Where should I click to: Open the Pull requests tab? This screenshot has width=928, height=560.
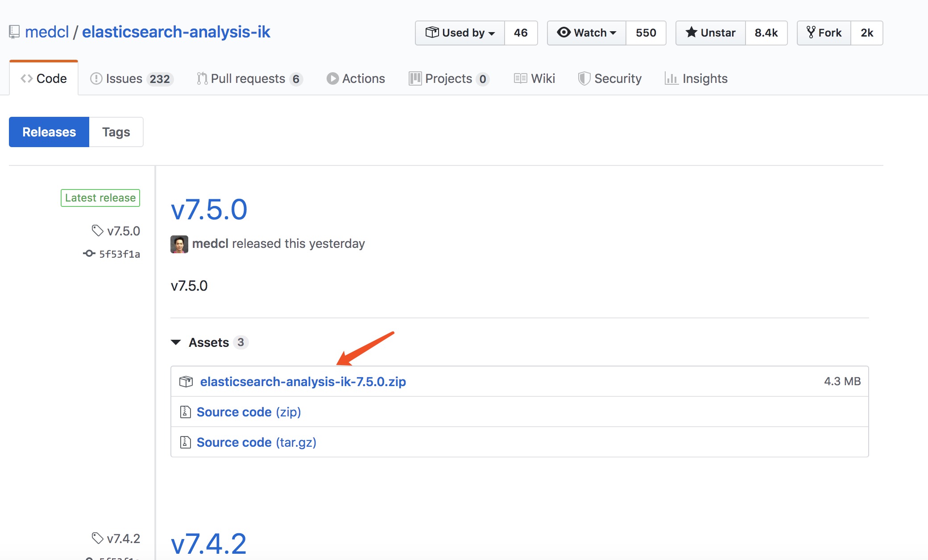tap(249, 79)
